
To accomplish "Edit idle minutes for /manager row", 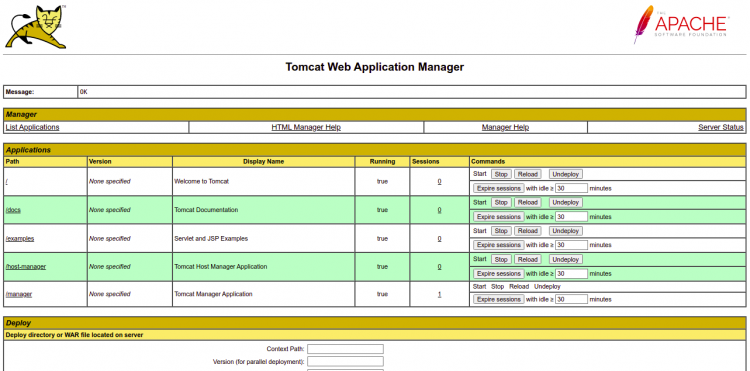I will tap(571, 299).
